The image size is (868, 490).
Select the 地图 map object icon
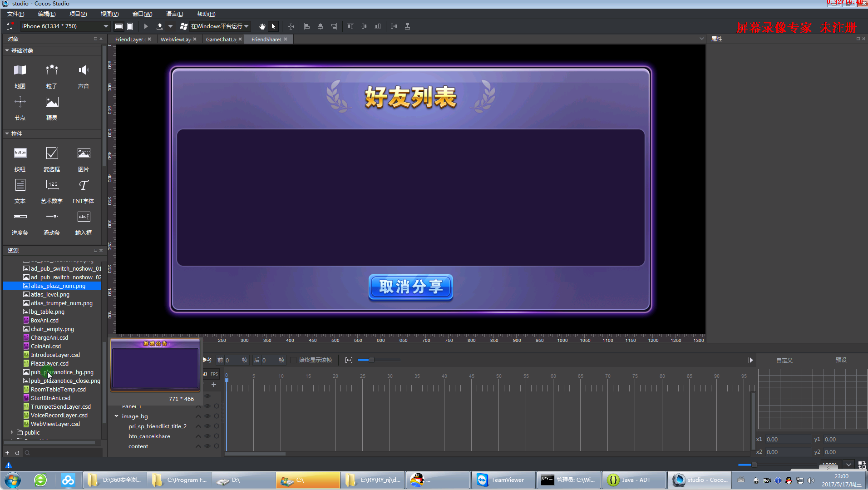20,70
